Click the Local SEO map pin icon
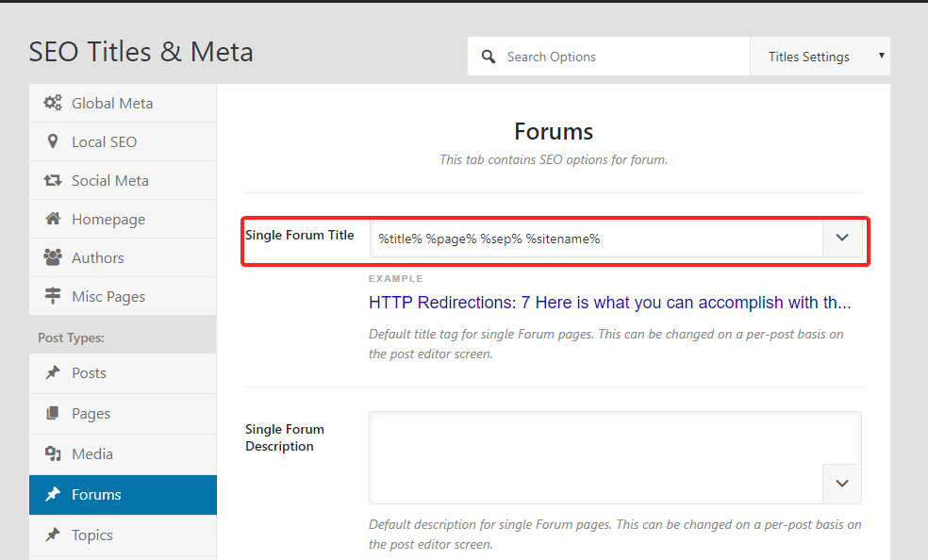Image resolution: width=928 pixels, height=560 pixels. click(x=53, y=141)
